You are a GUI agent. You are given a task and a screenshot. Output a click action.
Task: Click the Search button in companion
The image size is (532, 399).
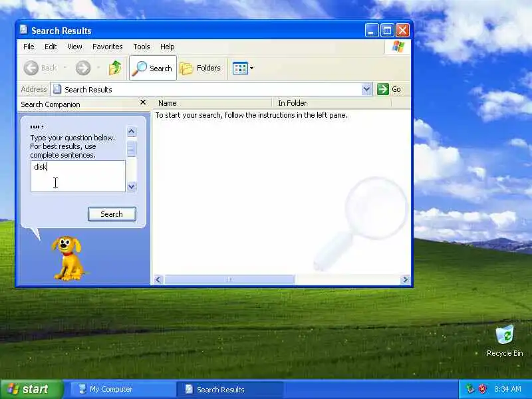click(112, 214)
